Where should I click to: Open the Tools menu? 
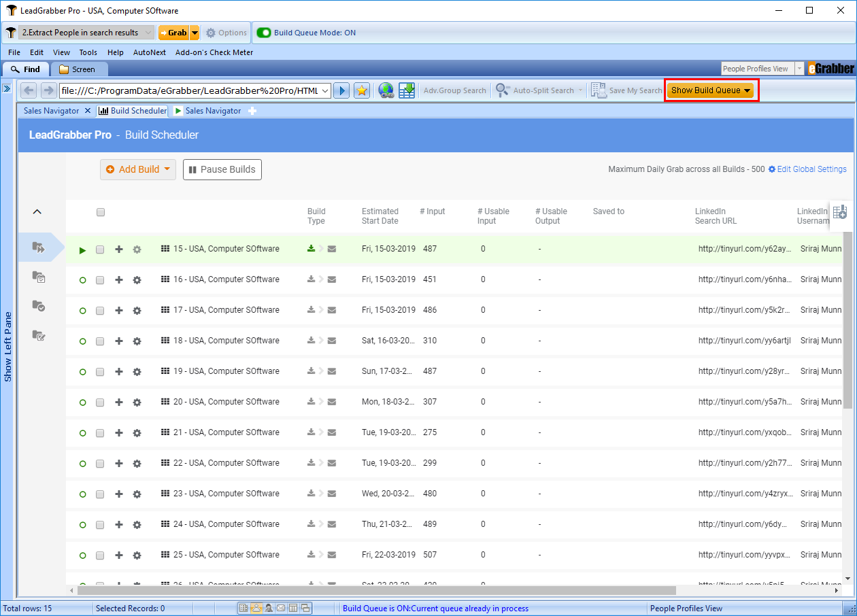pos(88,52)
